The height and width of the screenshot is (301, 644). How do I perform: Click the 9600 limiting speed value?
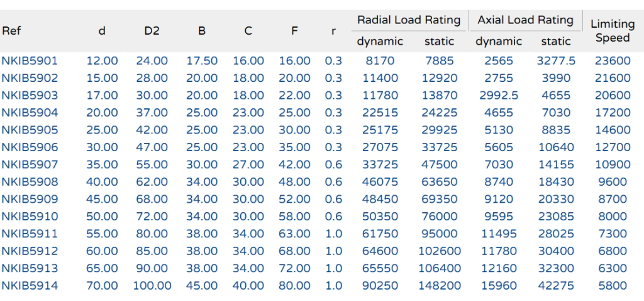613,182
